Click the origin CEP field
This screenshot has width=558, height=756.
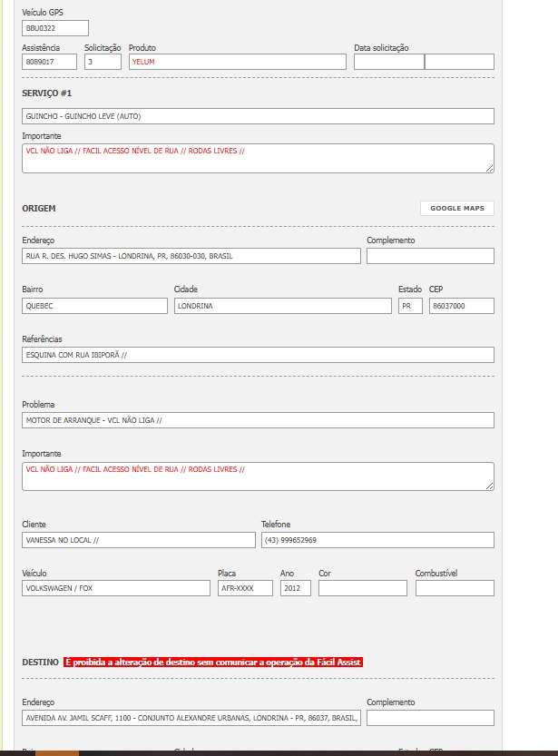(x=461, y=306)
